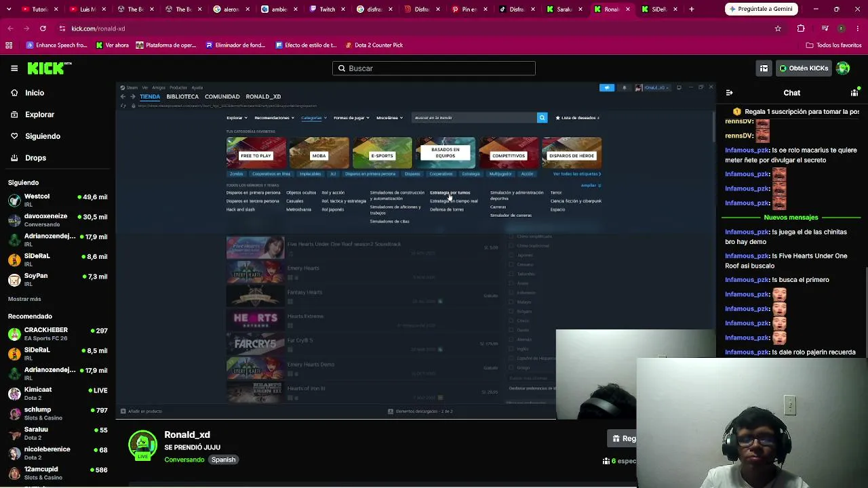Bookmark this page with the star icon
Viewport: 868px width, 488px height.
778,28
